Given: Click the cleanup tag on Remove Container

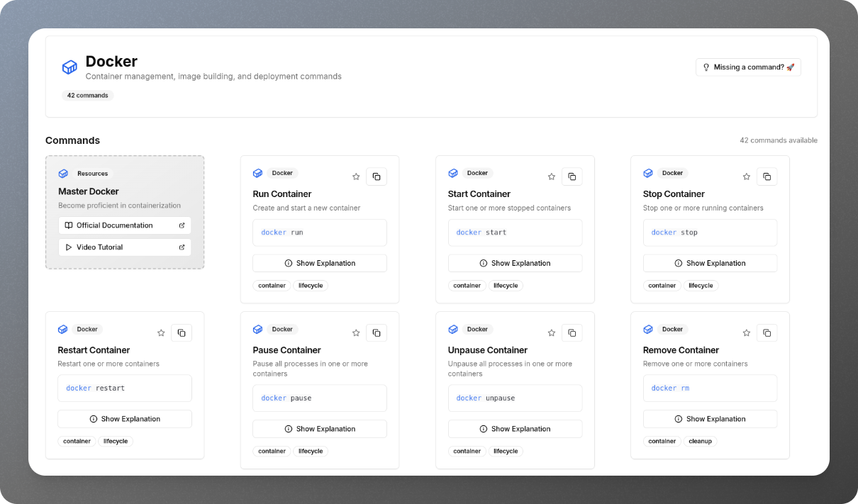Looking at the screenshot, I should [x=701, y=441].
